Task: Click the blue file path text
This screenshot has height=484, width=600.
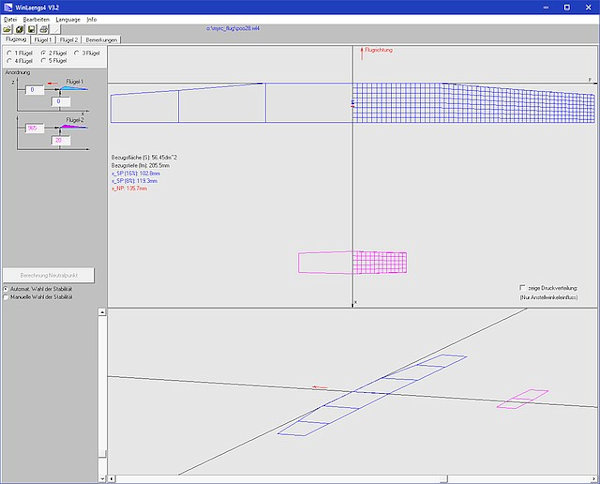Action: [x=233, y=28]
